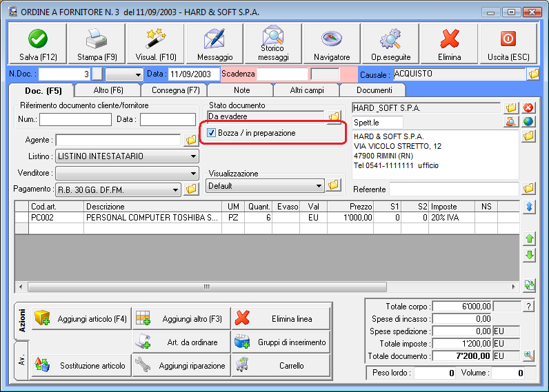Screen dimensions: 549x392
Task: Click the blue up-down arrow icon beside grid
Action: [x=530, y=207]
